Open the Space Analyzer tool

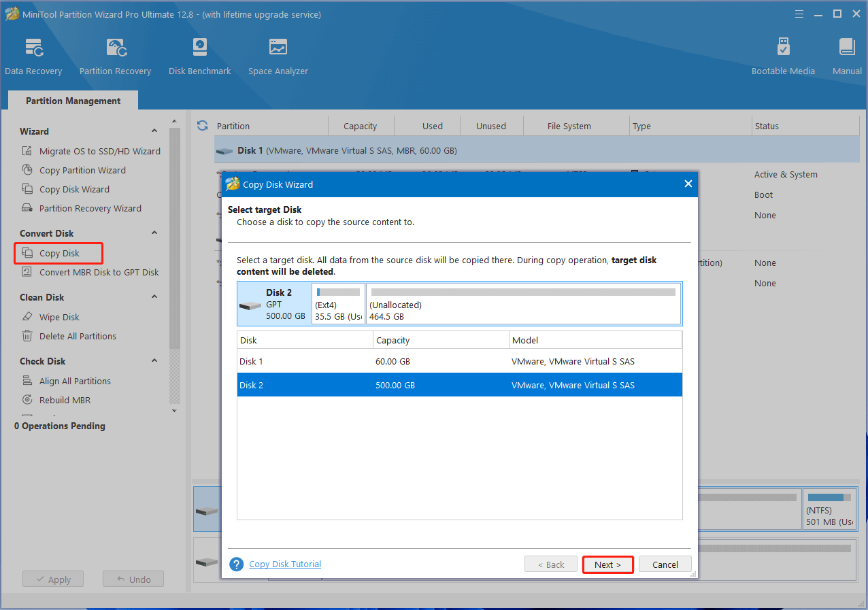pyautogui.click(x=278, y=56)
